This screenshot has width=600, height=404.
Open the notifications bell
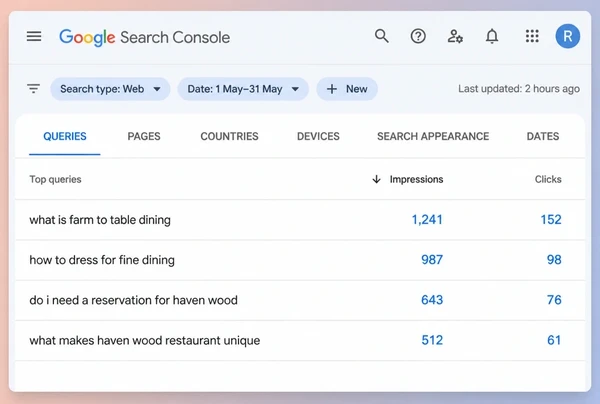click(492, 36)
